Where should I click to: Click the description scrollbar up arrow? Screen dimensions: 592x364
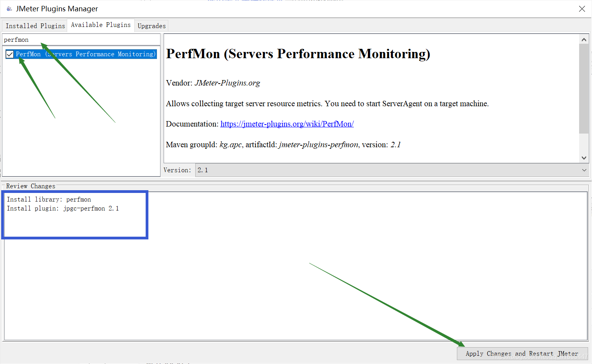coord(584,39)
